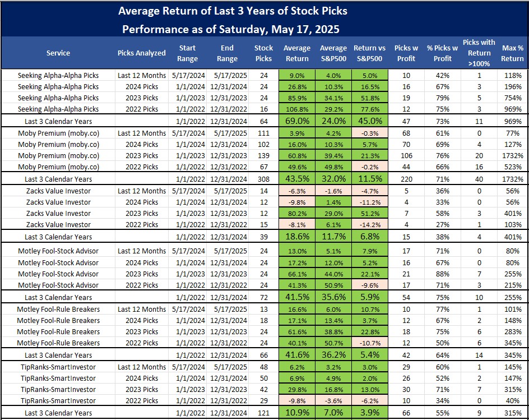Click the 'Picks with Return >100%' header
The width and height of the screenshot is (529, 420).
[x=479, y=53]
